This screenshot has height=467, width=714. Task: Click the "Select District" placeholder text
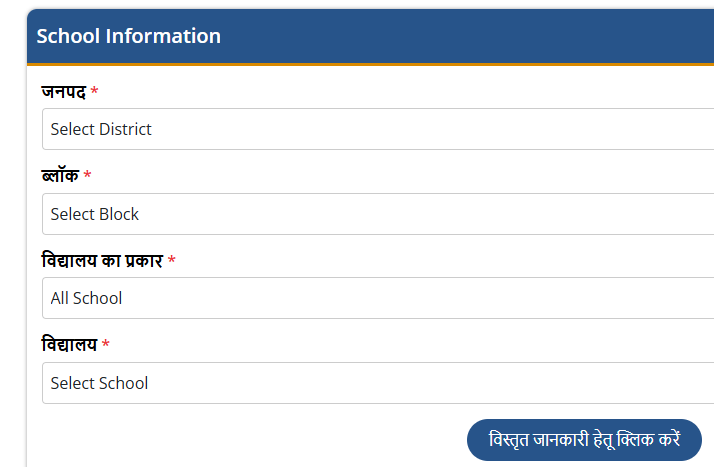tap(101, 129)
